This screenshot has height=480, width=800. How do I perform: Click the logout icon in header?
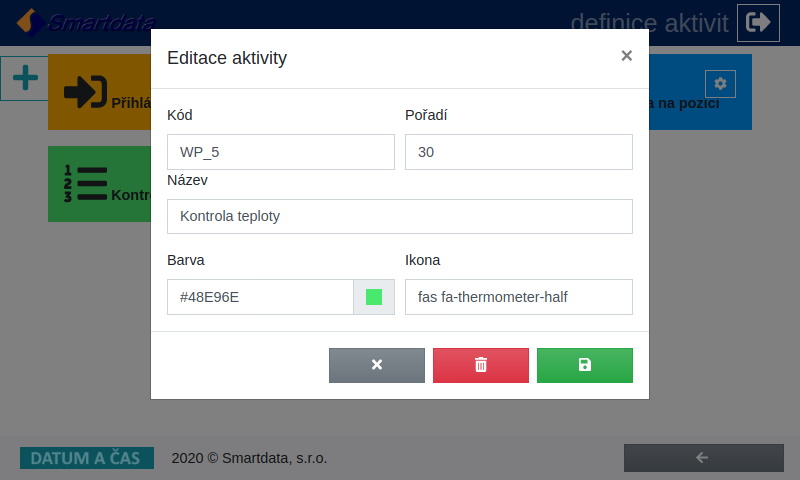[758, 23]
